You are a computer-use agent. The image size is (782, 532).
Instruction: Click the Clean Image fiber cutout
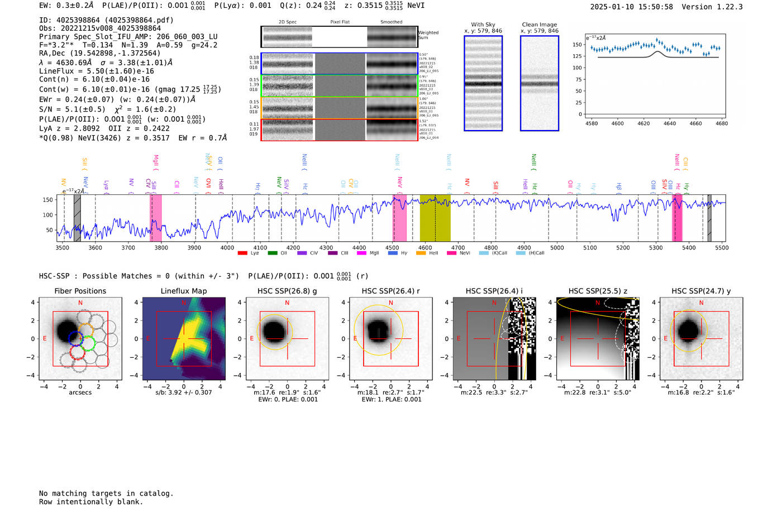(x=540, y=83)
